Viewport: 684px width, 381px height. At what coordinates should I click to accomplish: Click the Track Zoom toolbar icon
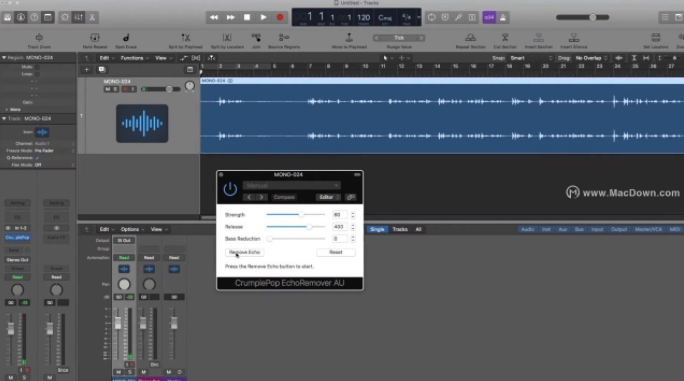pos(39,41)
